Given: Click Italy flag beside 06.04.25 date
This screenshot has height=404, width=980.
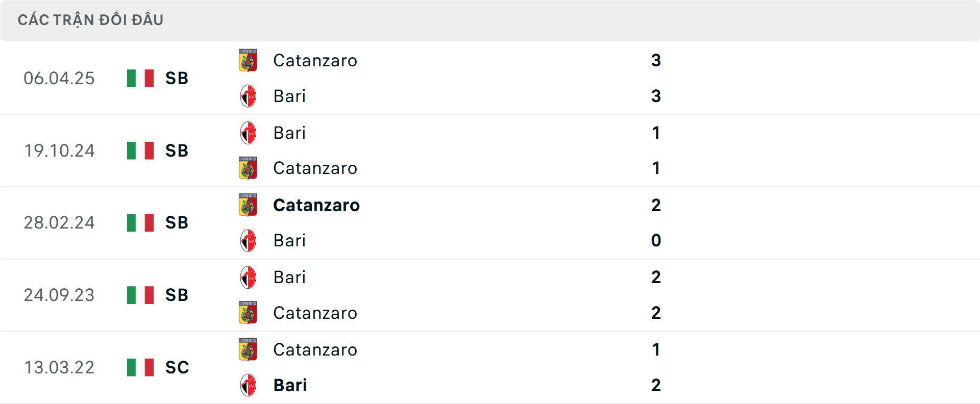Looking at the screenshot, I should pyautogui.click(x=140, y=78).
